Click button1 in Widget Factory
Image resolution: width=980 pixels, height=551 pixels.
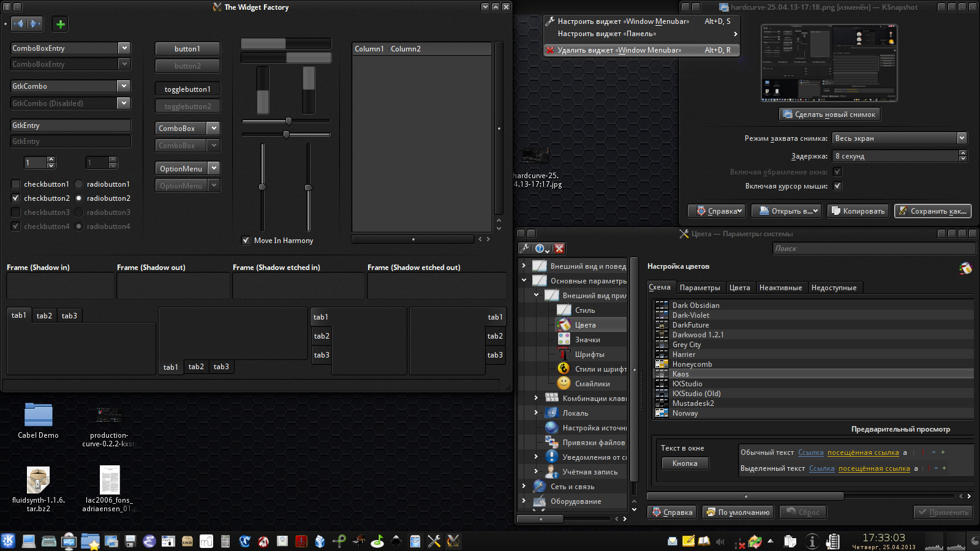[187, 49]
